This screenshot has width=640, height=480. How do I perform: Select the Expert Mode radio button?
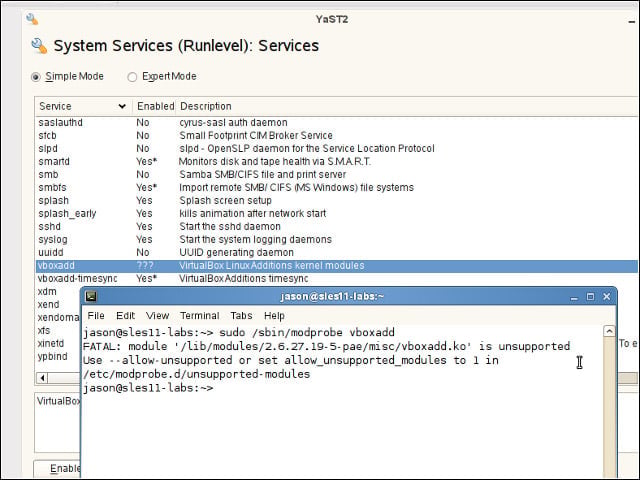pos(132,77)
